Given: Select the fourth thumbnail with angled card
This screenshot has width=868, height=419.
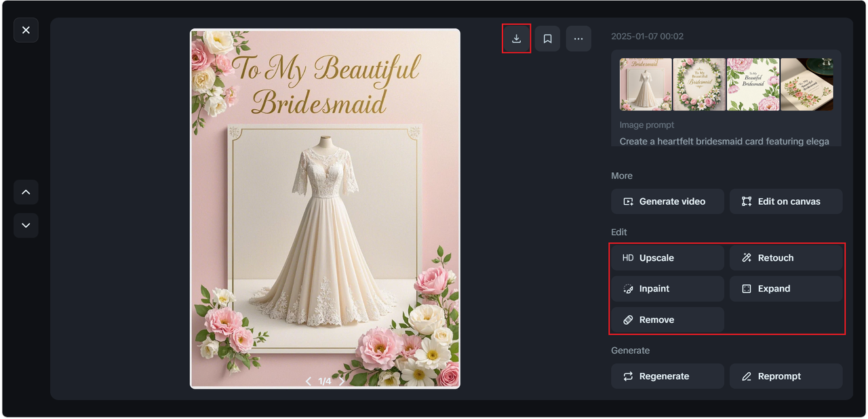Looking at the screenshot, I should [x=807, y=84].
